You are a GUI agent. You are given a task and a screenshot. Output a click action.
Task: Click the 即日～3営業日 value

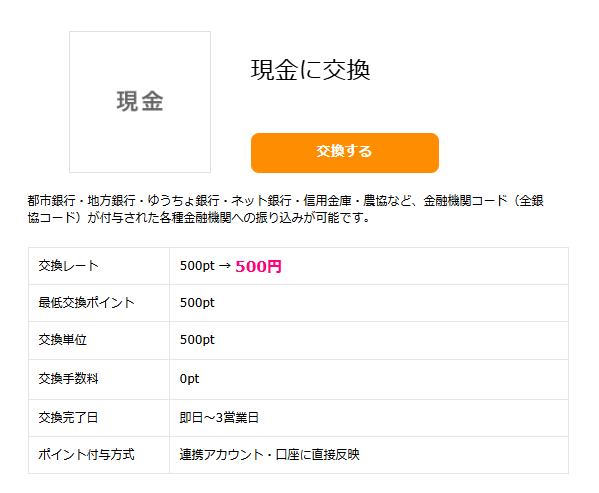(219, 418)
